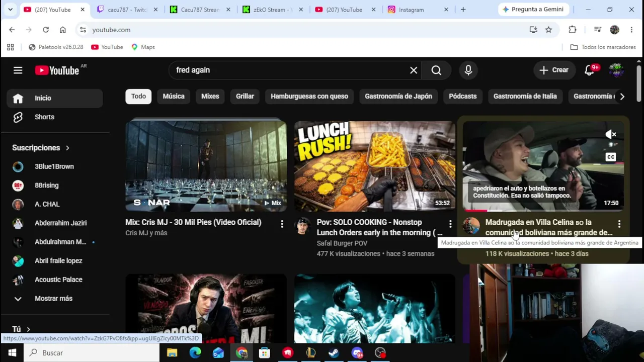Open the Windows Start menu
The image size is (644, 362).
tap(12, 353)
